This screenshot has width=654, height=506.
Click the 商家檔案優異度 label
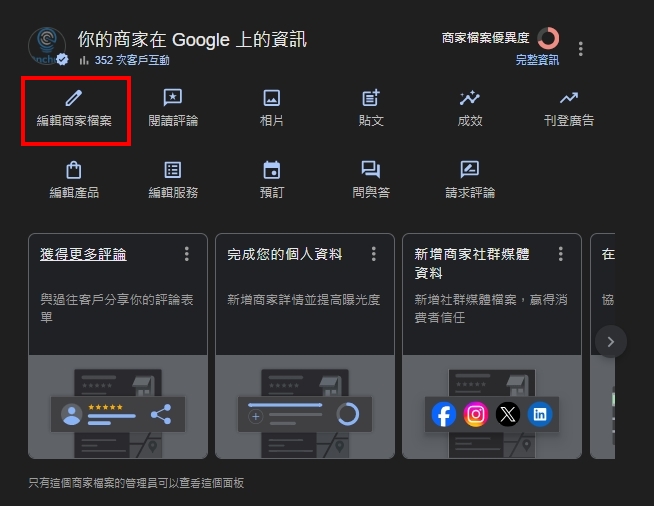click(485, 38)
